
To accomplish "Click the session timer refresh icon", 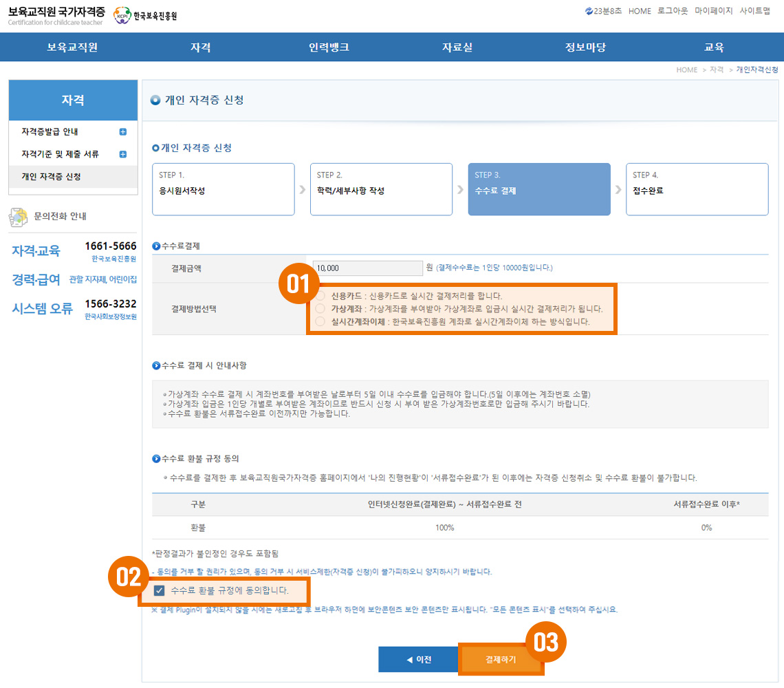I will pos(589,11).
